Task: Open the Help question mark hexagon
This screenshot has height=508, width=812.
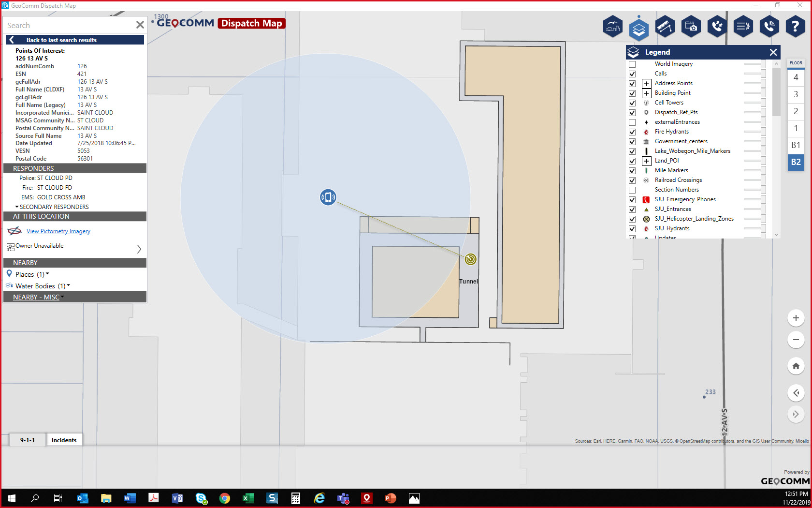Action: [x=795, y=27]
